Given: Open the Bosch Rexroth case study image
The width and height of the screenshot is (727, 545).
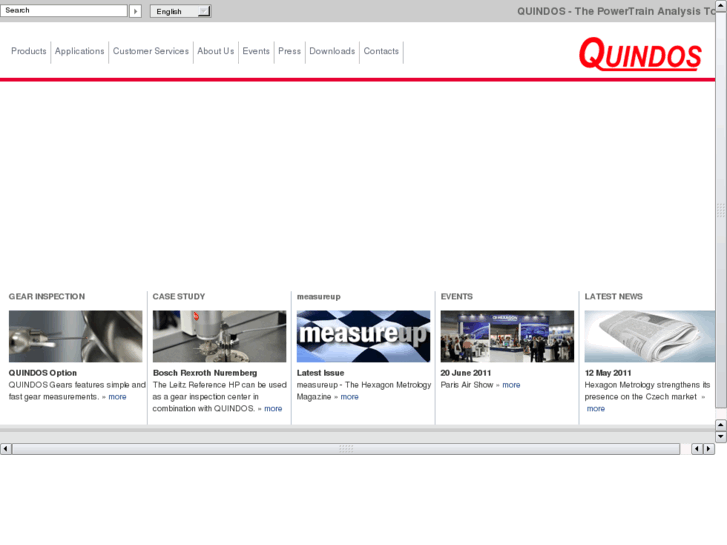Looking at the screenshot, I should 219,336.
